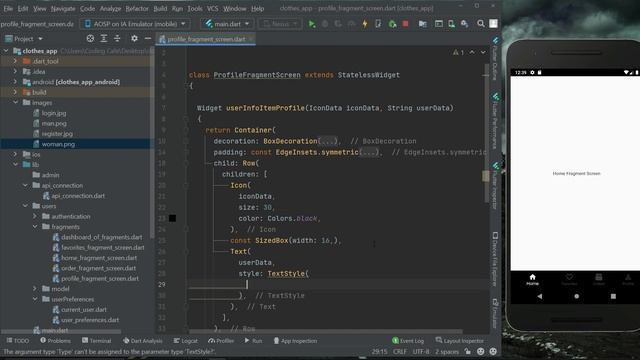This screenshot has width=640, height=360.
Task: Run the app with the green play button
Action: [312, 24]
